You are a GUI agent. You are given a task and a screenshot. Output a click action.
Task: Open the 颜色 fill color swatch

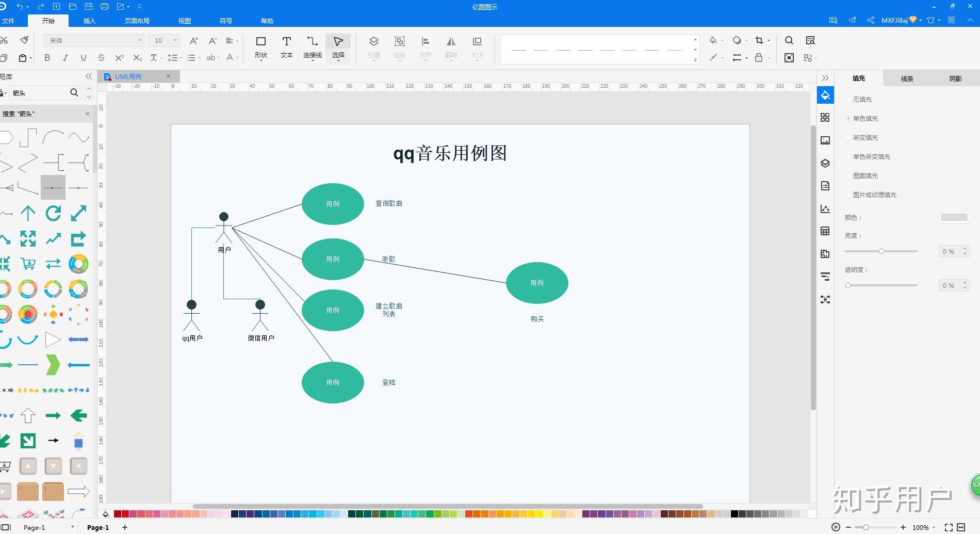pyautogui.click(x=954, y=217)
